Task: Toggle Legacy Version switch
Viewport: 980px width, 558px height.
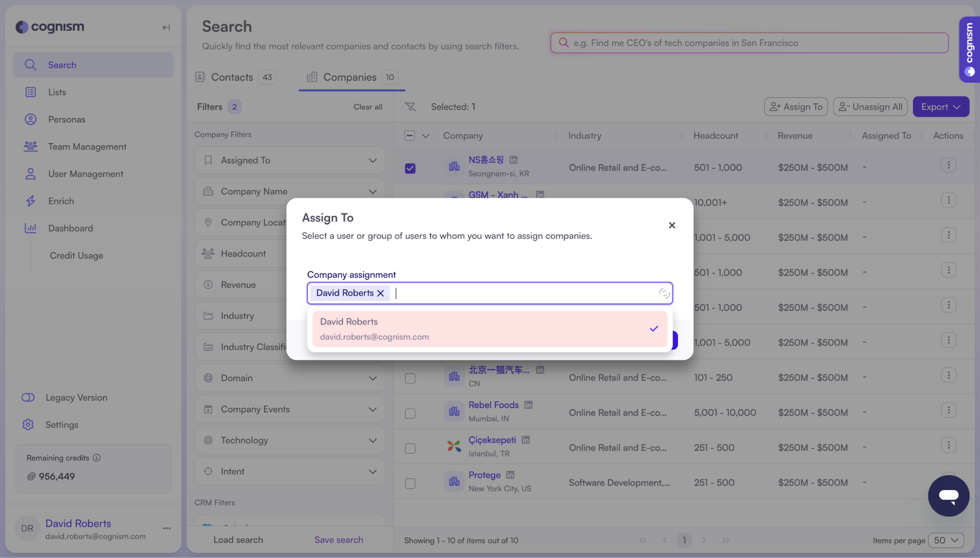Action: coord(28,397)
